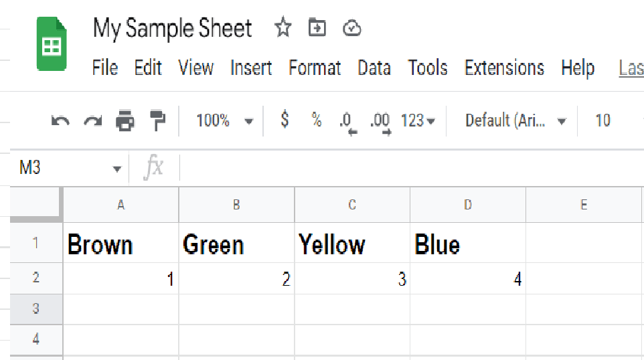
Task: Open the Extensions menu
Action: 504,68
